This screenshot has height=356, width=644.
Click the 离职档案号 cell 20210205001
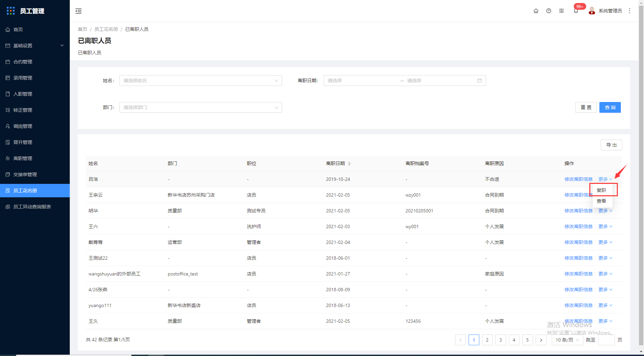pos(419,211)
